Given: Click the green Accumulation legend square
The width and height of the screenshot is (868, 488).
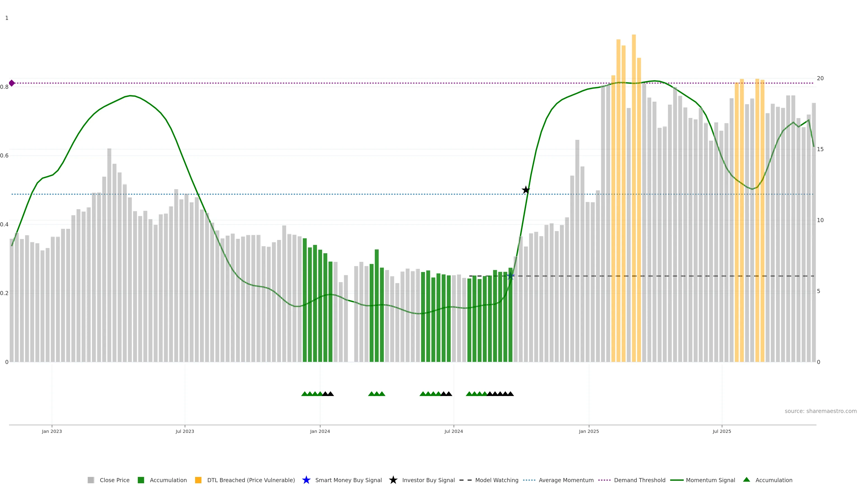Looking at the screenshot, I should [141, 480].
